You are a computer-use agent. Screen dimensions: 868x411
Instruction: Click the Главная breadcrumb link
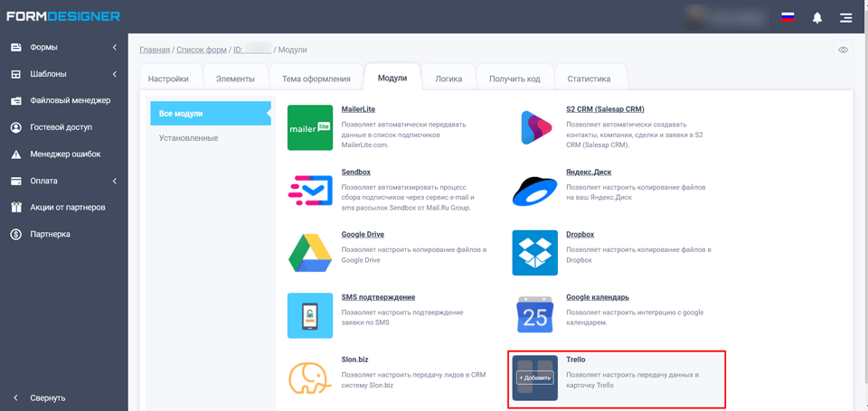pos(155,50)
